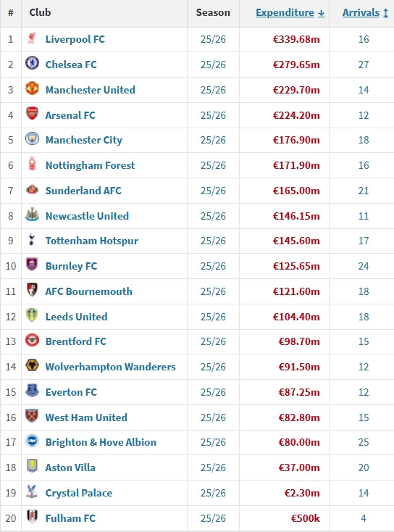This screenshot has width=394, height=532.
Task: Click the Expenditure descending arrow indicator
Action: 321,13
